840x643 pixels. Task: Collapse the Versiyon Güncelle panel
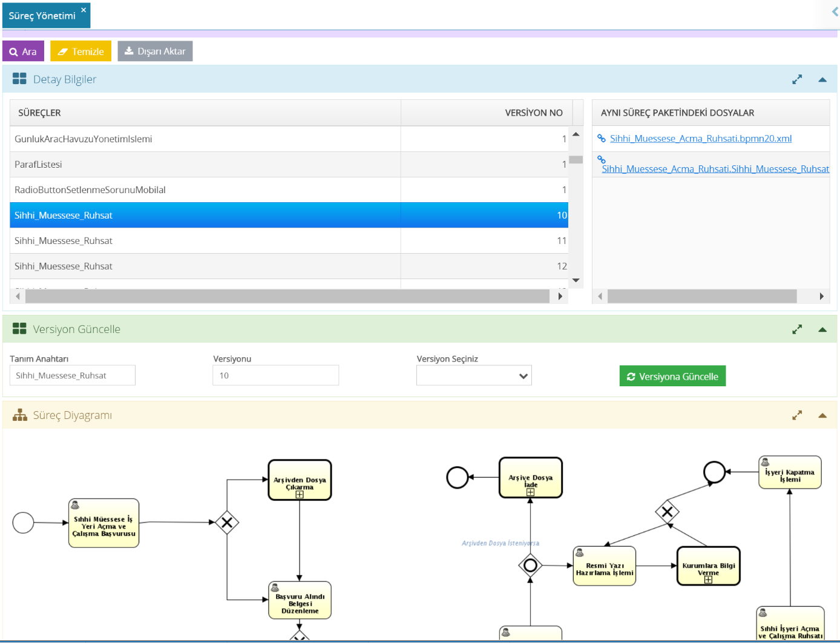pyautogui.click(x=822, y=329)
